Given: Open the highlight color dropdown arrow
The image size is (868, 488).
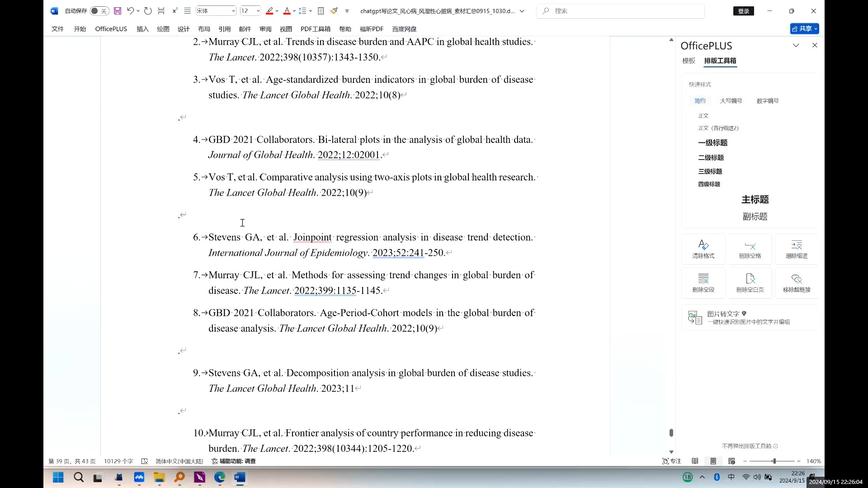Looking at the screenshot, I should (x=277, y=11).
